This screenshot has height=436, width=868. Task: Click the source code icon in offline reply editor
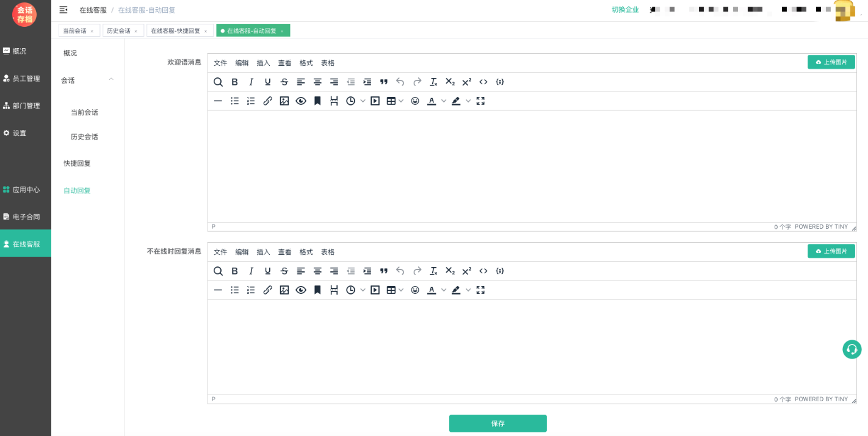[x=483, y=271]
